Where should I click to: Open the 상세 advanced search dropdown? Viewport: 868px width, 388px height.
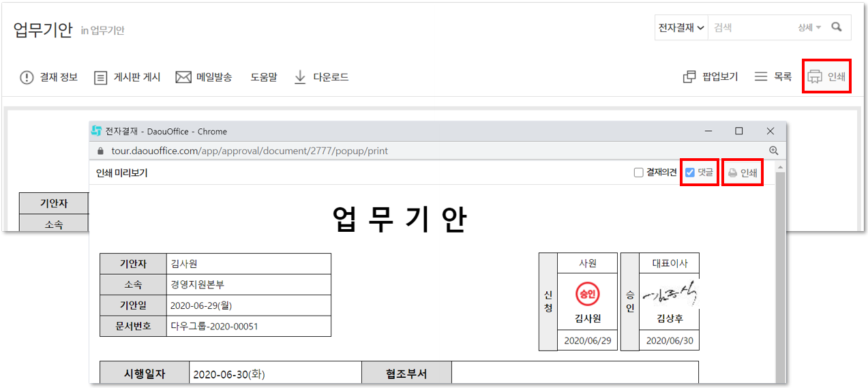(809, 28)
